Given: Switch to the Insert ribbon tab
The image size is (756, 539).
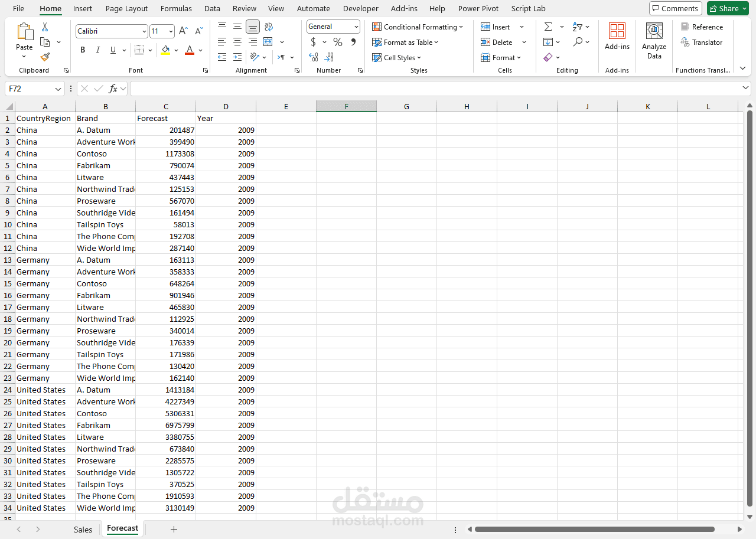Looking at the screenshot, I should pyautogui.click(x=83, y=8).
